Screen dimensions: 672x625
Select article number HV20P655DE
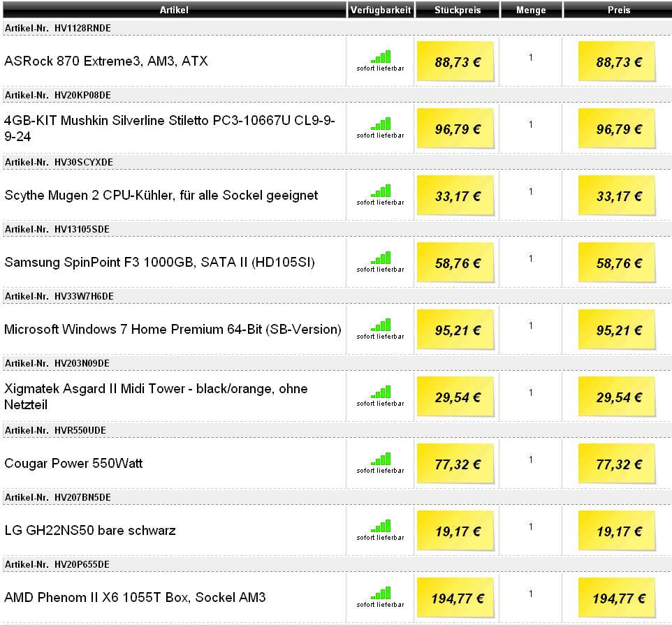coord(82,565)
